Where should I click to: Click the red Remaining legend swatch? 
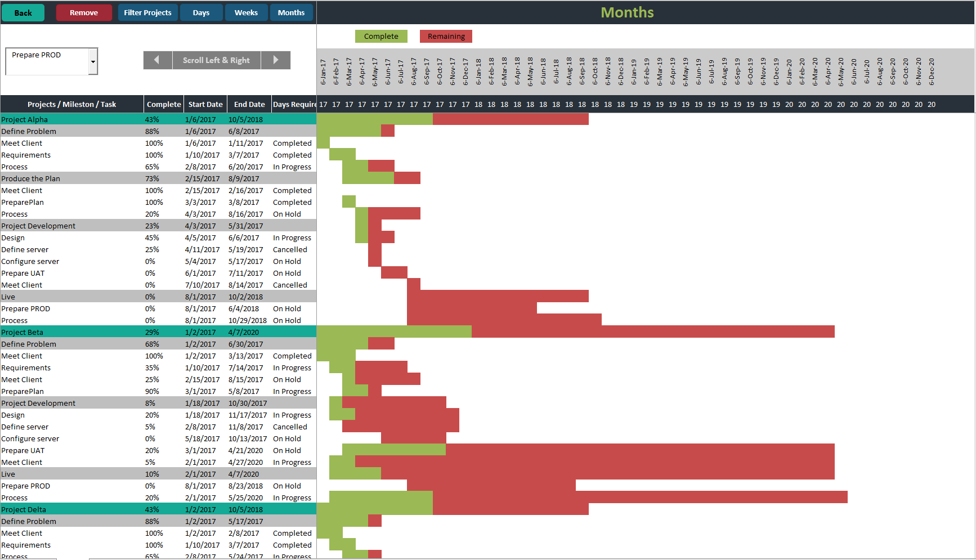tap(445, 36)
